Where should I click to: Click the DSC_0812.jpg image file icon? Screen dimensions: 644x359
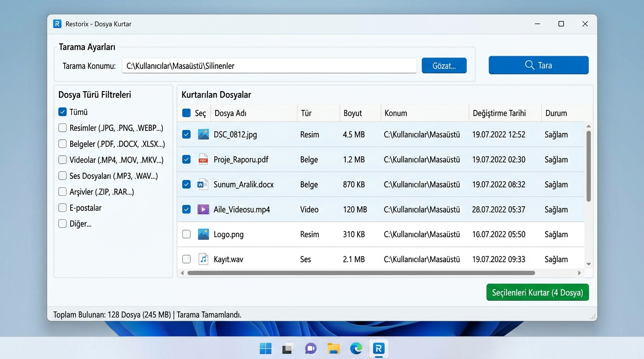click(x=203, y=135)
